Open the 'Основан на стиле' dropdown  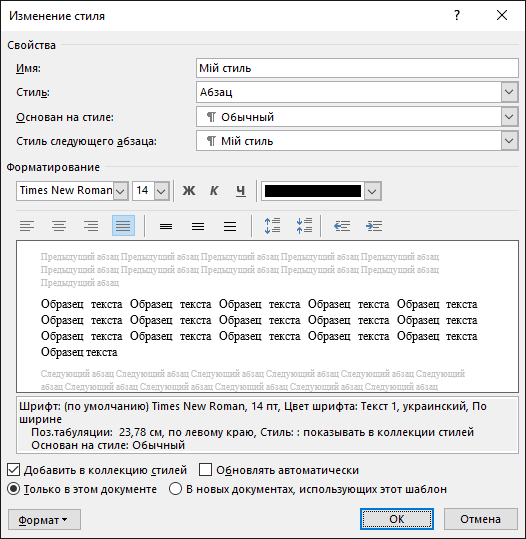tap(357, 117)
